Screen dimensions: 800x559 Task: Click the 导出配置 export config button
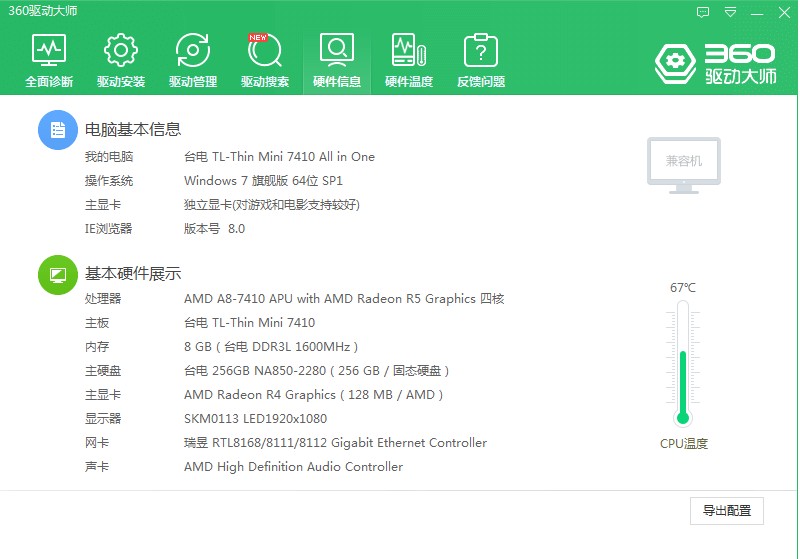[727, 511]
